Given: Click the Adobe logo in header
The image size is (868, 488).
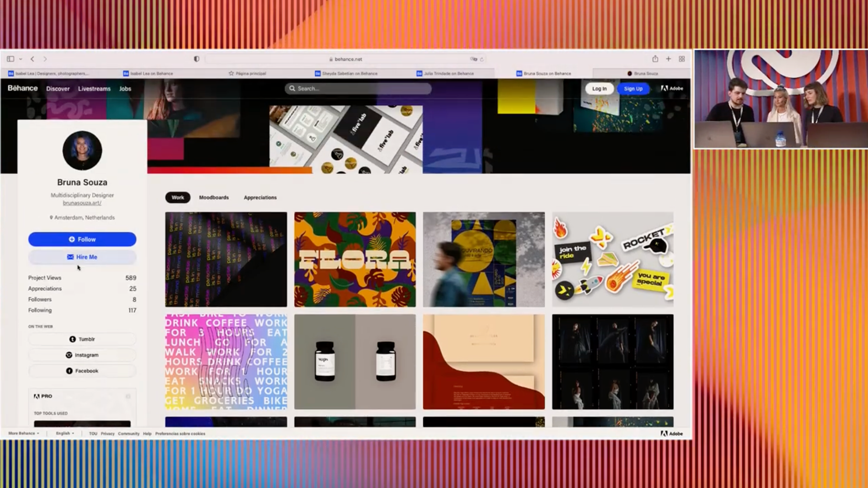Looking at the screenshot, I should (672, 89).
